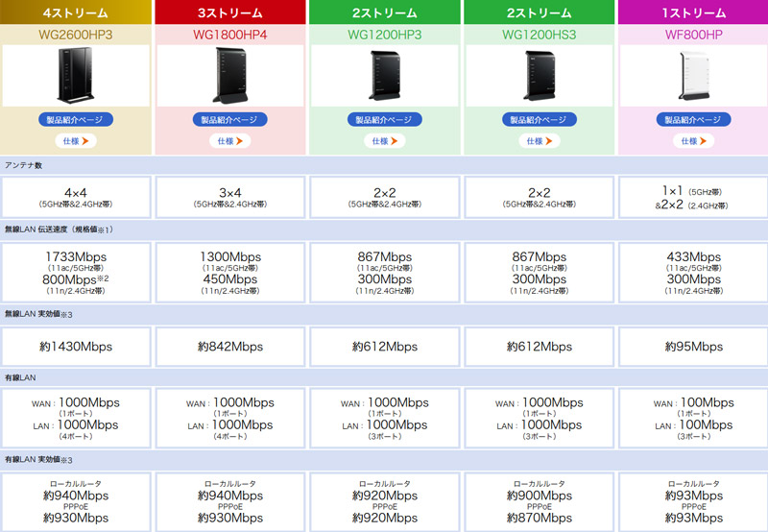Click the WG1800HP4 model name
The width and height of the screenshot is (768, 532).
tap(229, 35)
